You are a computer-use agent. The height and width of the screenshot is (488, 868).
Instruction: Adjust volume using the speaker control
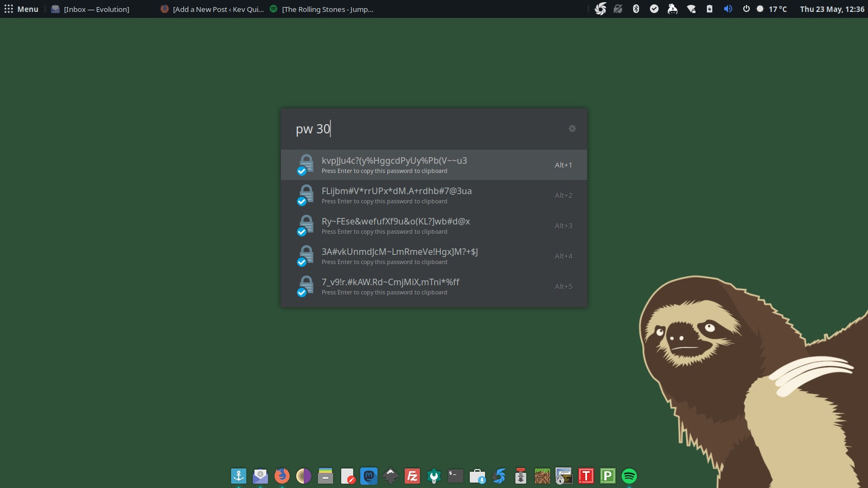coord(727,9)
